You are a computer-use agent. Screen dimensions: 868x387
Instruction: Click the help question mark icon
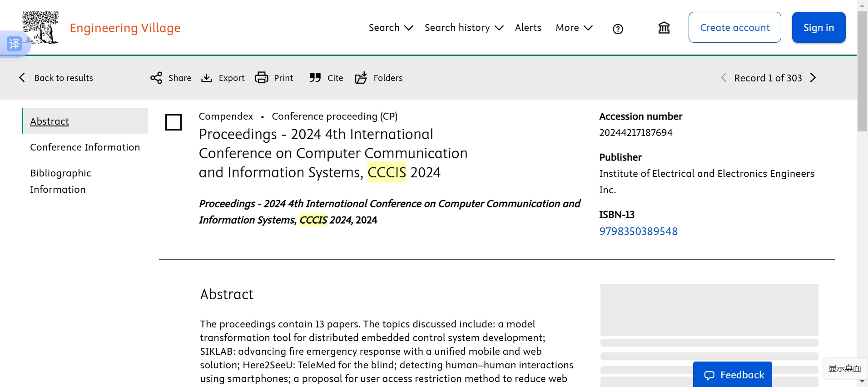coord(618,29)
